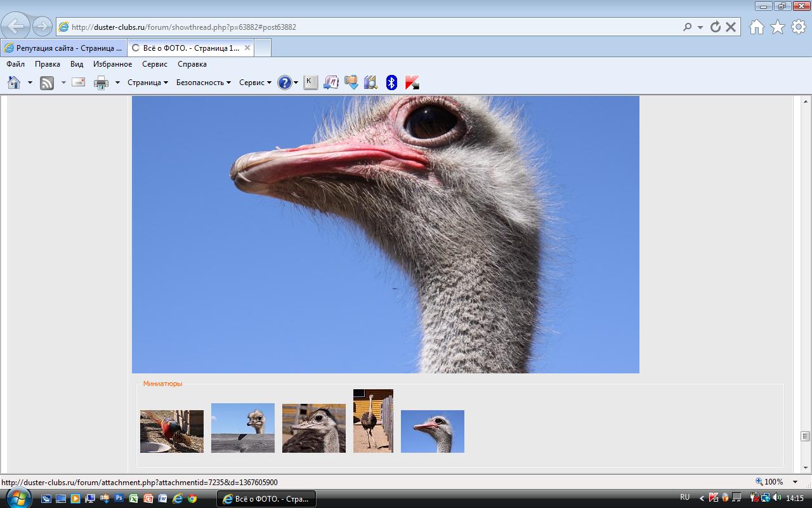Click the Print icon in the toolbar
This screenshot has height=508, width=812.
pyautogui.click(x=101, y=83)
